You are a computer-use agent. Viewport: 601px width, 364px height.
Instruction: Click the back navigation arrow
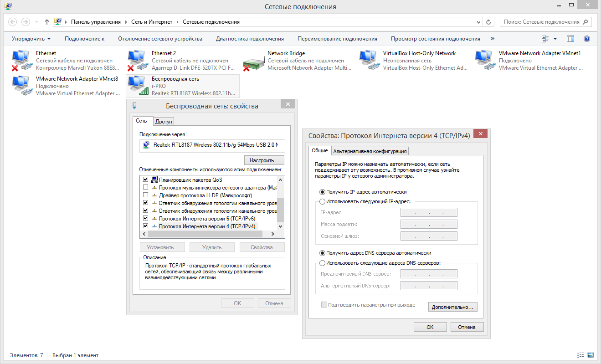pyautogui.click(x=13, y=22)
